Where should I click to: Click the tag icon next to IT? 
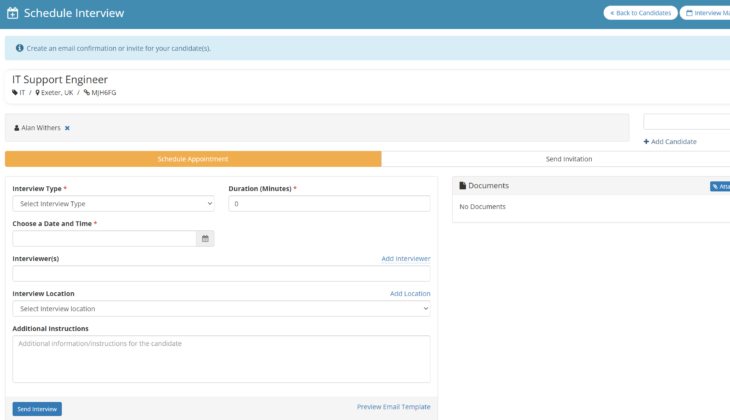(15, 93)
